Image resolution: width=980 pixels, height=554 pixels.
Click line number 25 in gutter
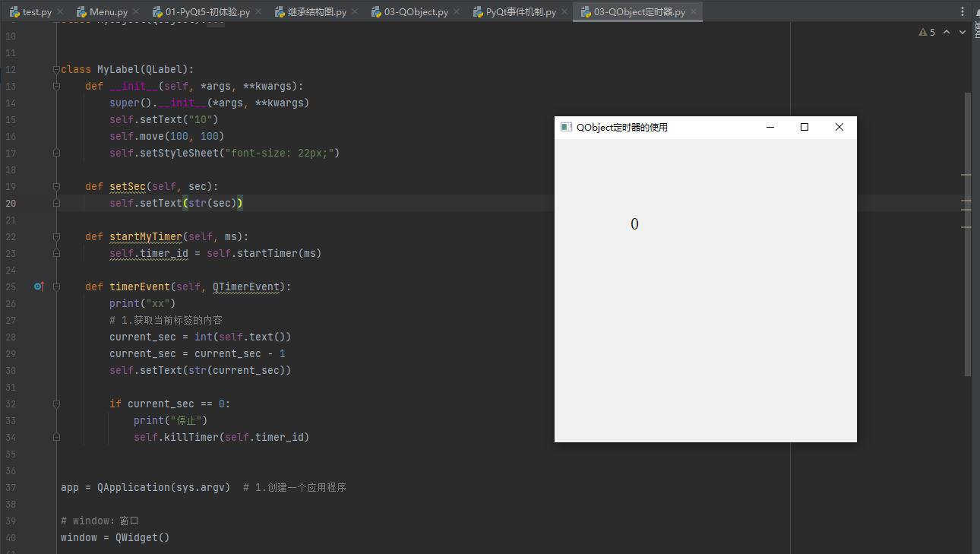pos(11,287)
